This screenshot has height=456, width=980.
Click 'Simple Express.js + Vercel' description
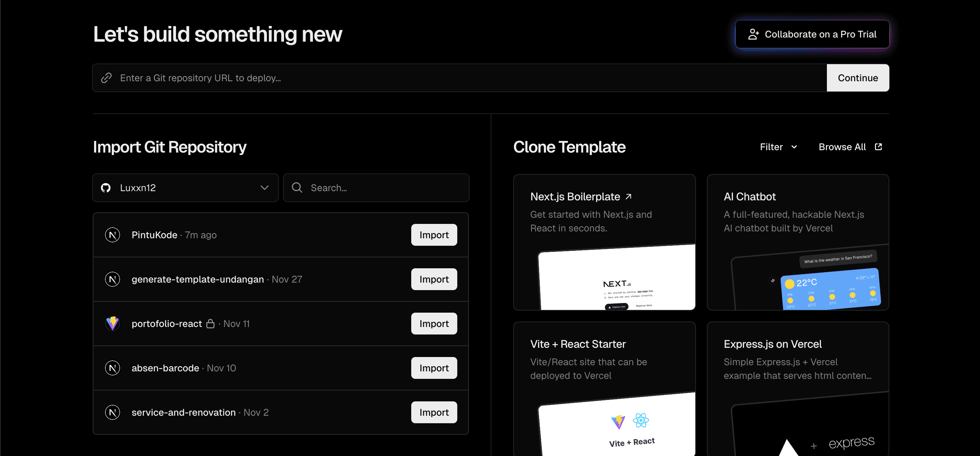[x=797, y=369]
